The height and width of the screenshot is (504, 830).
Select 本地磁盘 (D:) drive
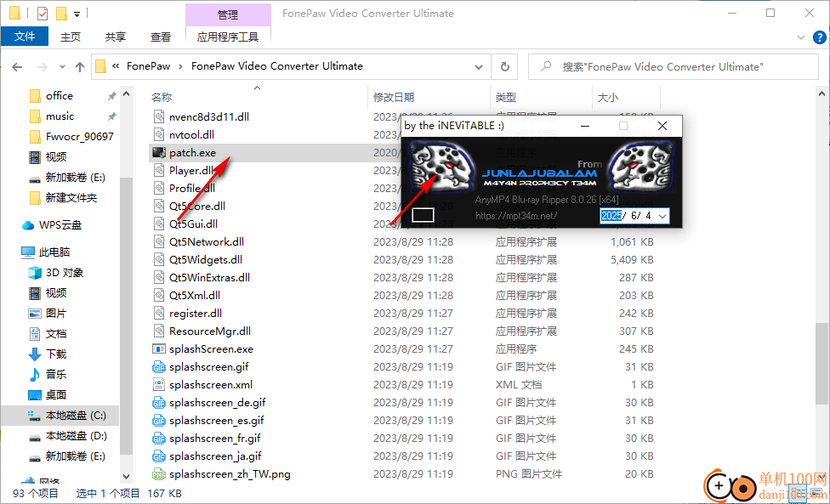76,436
